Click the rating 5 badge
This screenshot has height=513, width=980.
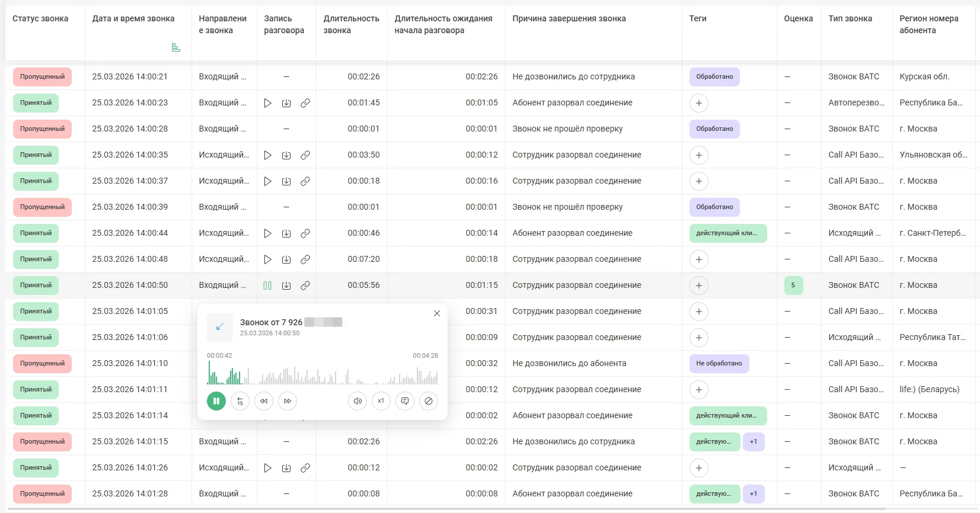pos(793,286)
